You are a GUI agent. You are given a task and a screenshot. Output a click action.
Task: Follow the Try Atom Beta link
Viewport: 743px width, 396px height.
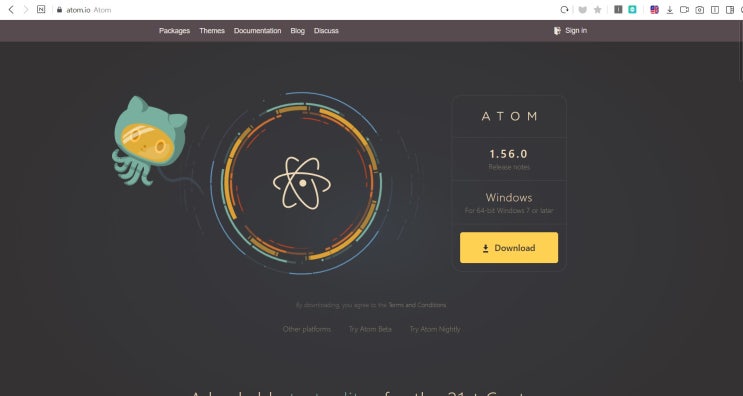pyautogui.click(x=370, y=329)
